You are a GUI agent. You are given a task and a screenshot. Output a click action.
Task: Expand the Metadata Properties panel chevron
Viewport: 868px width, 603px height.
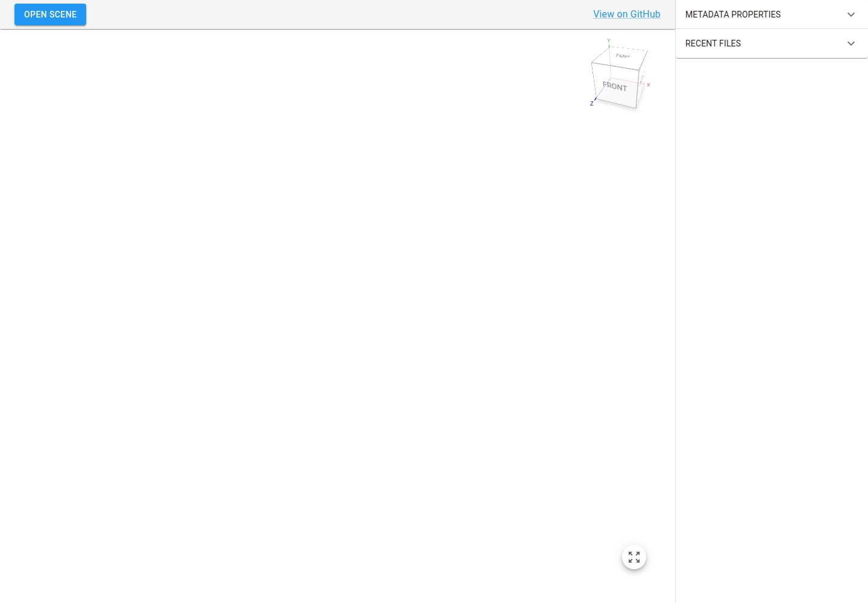[851, 14]
